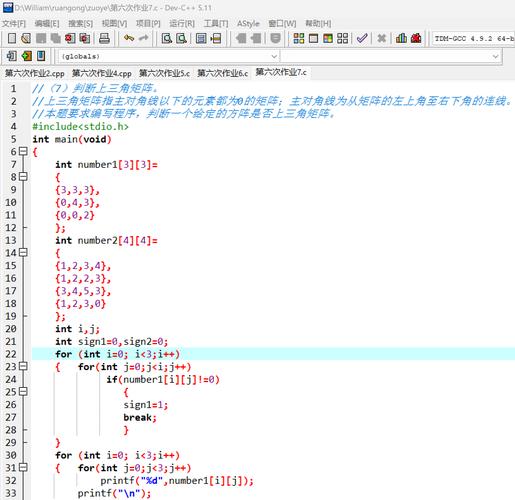Click the Save file toolbar icon
Viewport: 515px width, 500px height.
(x=41, y=38)
